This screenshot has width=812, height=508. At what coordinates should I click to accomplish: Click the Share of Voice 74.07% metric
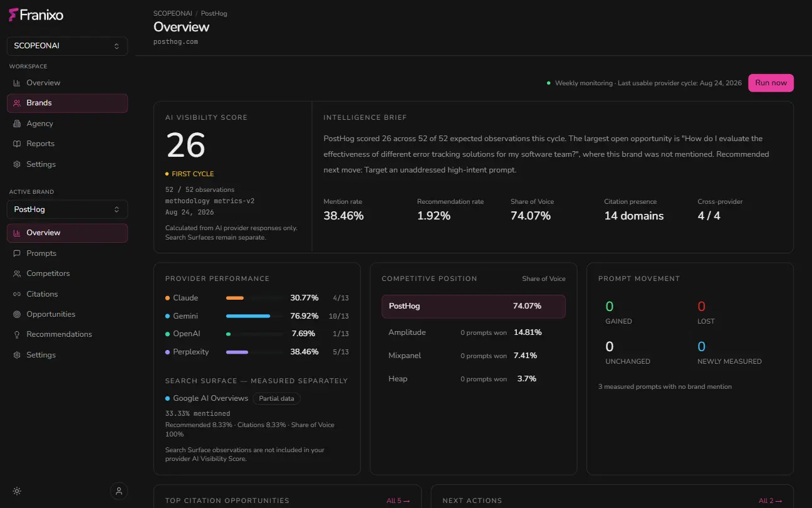pos(531,216)
